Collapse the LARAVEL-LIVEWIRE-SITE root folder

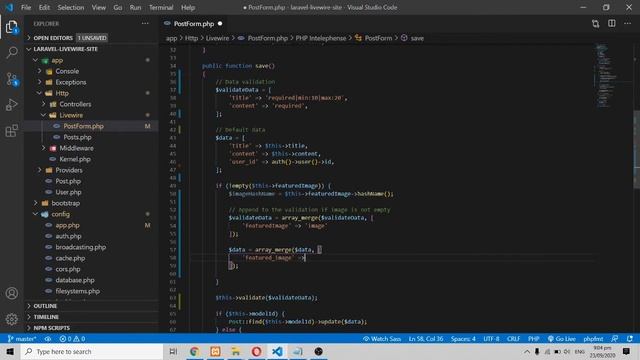point(65,49)
